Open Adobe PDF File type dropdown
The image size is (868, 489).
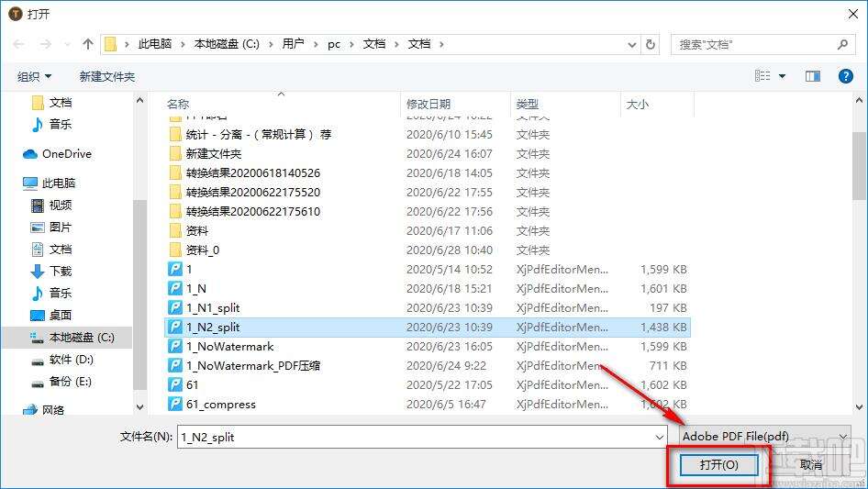[764, 437]
